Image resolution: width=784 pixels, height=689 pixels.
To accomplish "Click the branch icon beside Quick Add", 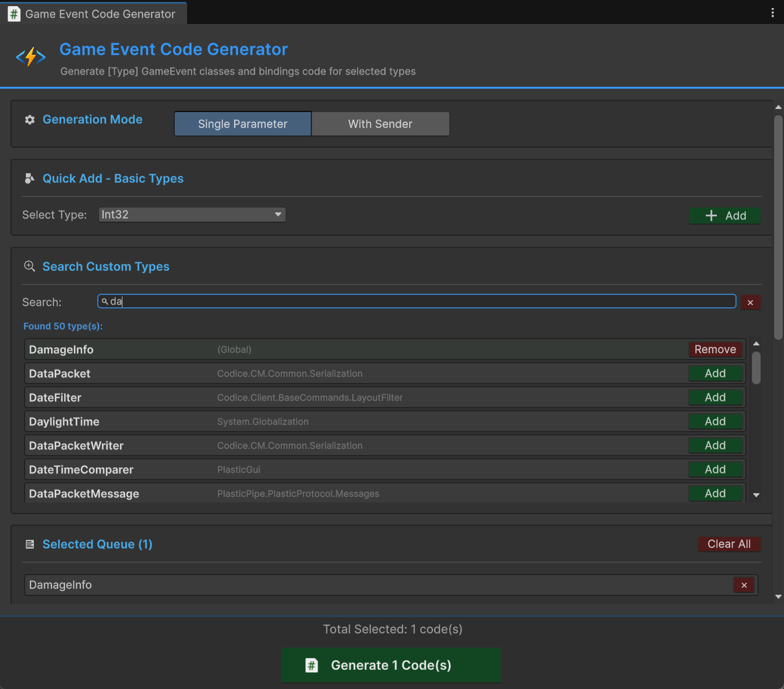I will [29, 178].
